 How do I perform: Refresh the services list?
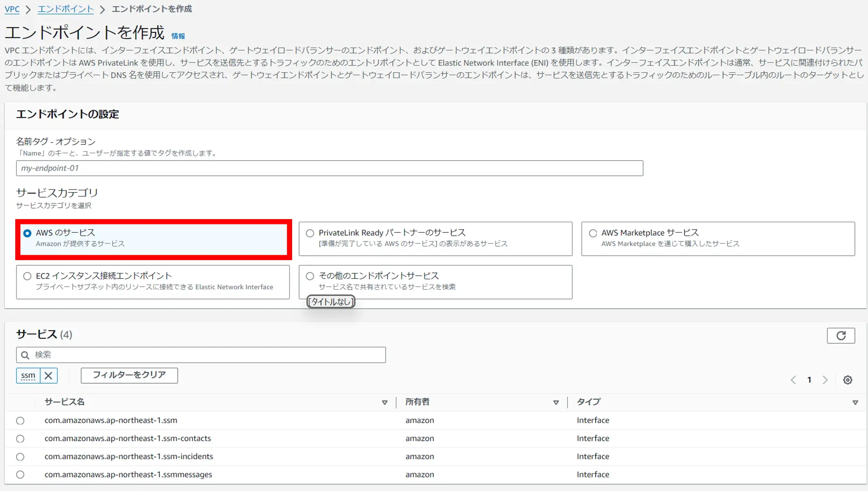(840, 335)
